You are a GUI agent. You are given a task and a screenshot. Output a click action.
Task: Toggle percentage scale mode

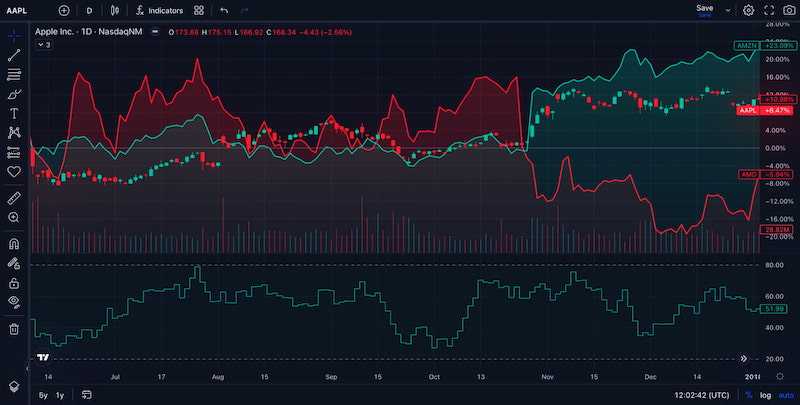pos(748,395)
